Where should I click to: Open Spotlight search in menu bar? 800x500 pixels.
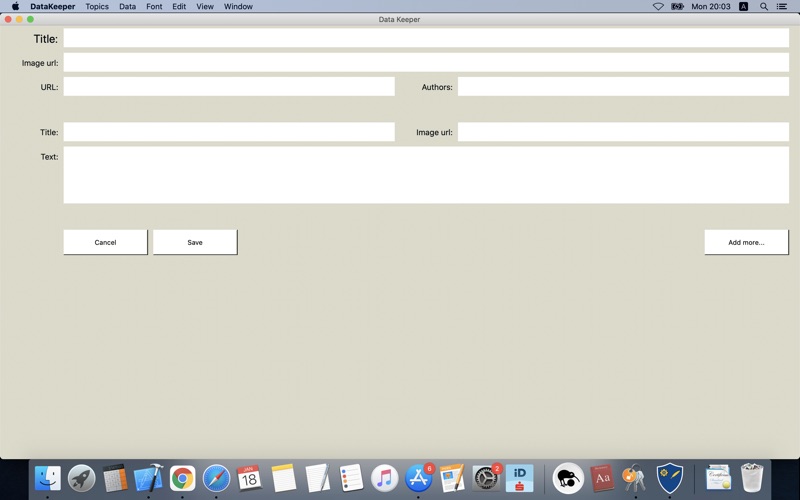pos(764,7)
